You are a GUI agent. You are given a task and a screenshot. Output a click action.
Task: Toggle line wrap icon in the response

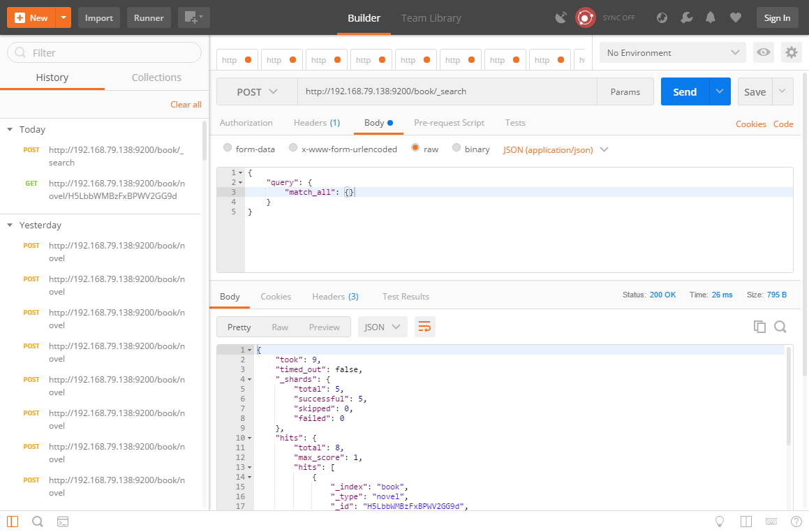424,327
